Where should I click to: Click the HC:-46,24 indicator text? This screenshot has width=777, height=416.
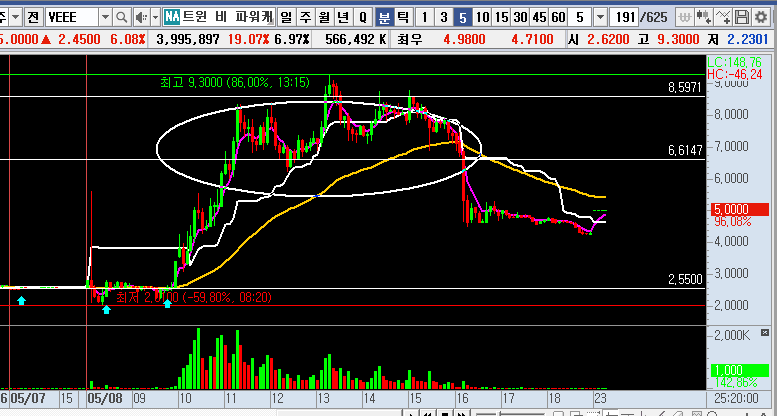click(x=734, y=74)
